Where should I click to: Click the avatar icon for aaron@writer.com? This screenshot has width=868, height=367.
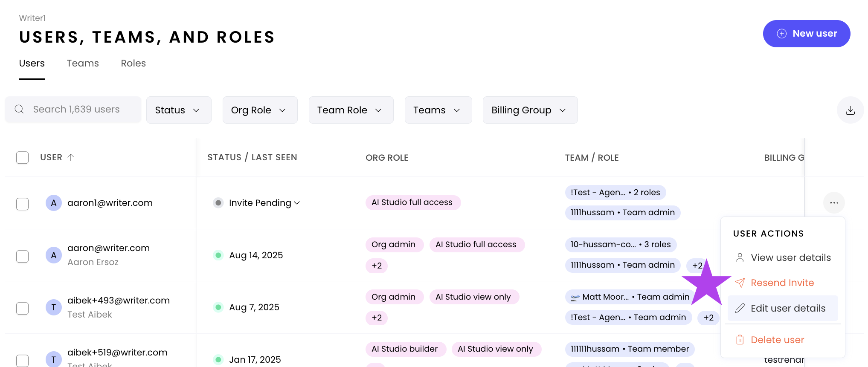pyautogui.click(x=54, y=255)
